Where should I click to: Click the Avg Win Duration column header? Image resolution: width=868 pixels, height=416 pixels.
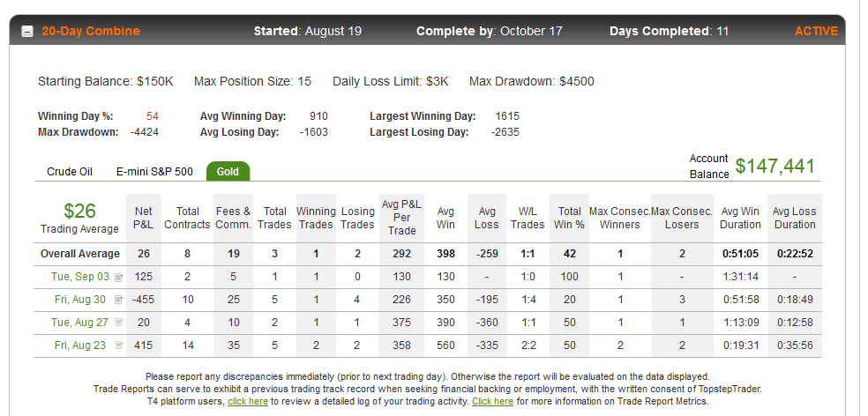click(740, 218)
